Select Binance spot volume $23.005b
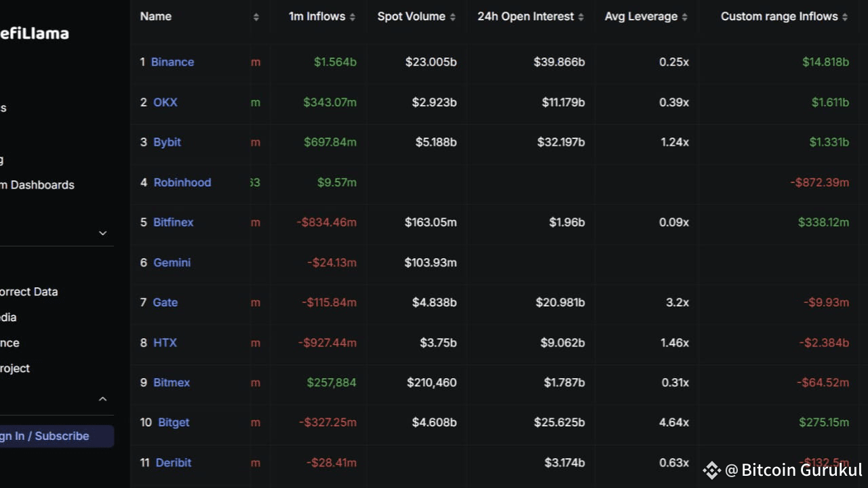 tap(431, 62)
